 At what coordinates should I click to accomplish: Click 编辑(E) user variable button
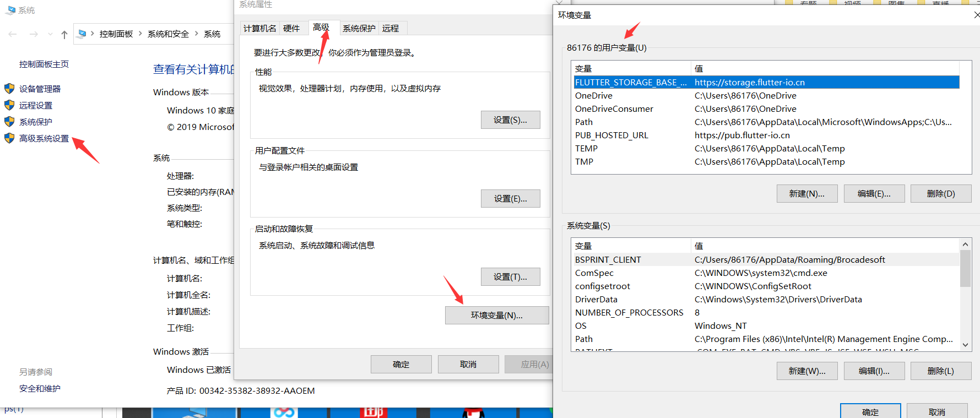[x=874, y=193]
